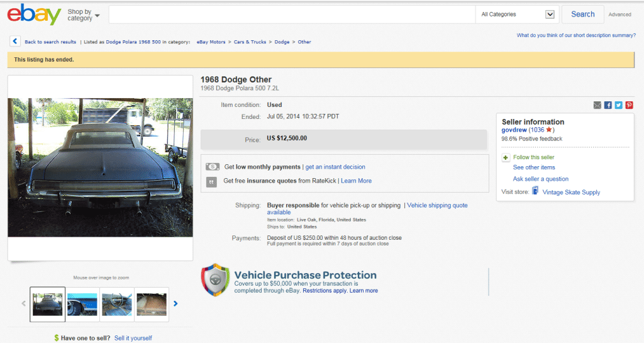The width and height of the screenshot is (644, 343).
Task: Open the seller govdrew profile link
Action: point(514,130)
